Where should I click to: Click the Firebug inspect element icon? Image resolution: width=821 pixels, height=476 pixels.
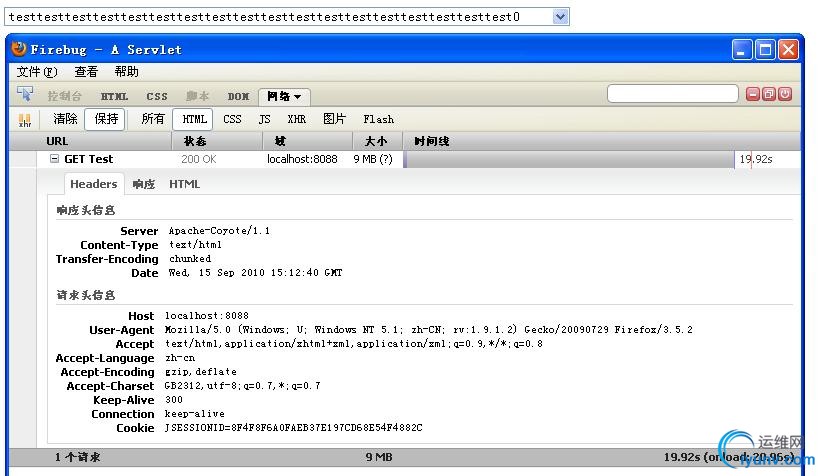(25, 94)
